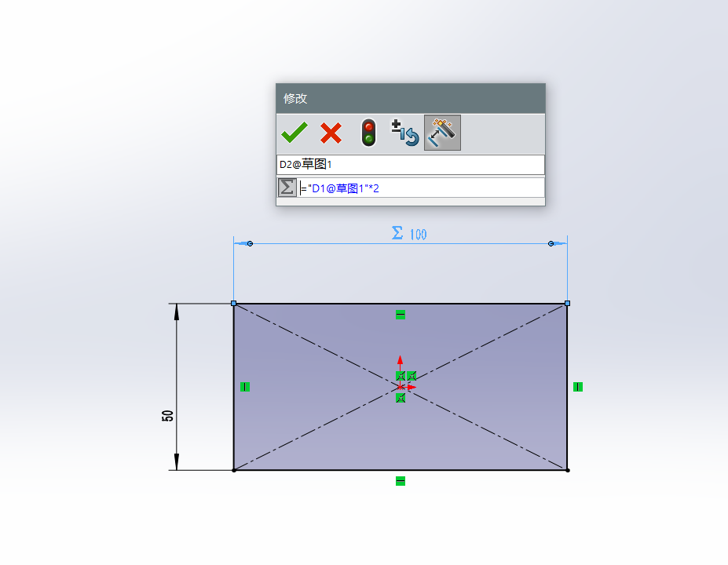Click the equation value field "D1@草图1"*2
728x565 pixels.
[421, 188]
